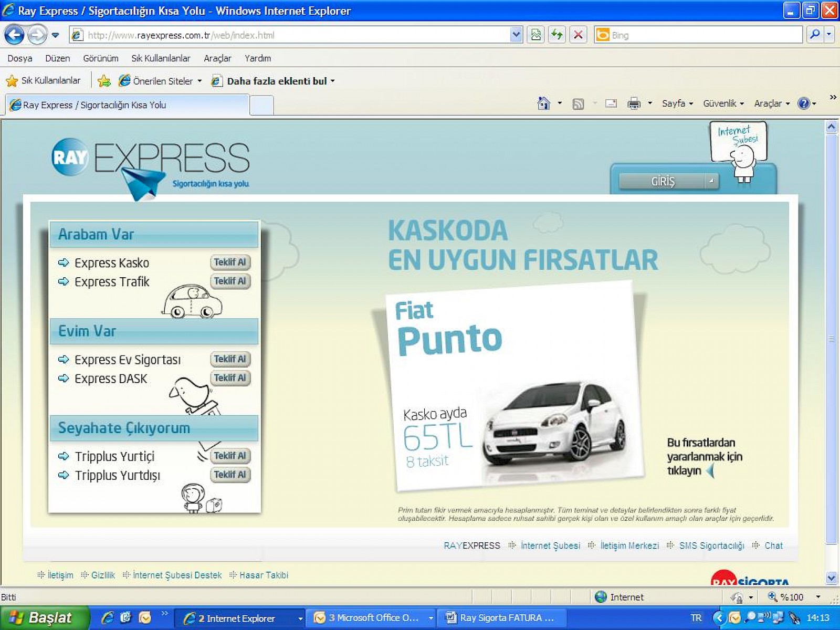The image size is (840, 630).
Task: Click the Bing search magnifier icon
Action: [814, 35]
